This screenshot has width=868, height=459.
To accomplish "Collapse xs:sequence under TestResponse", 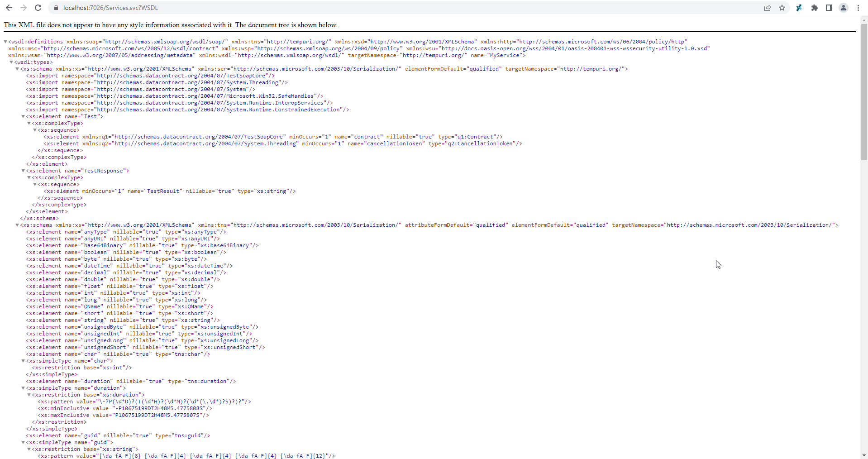I will tap(35, 184).
